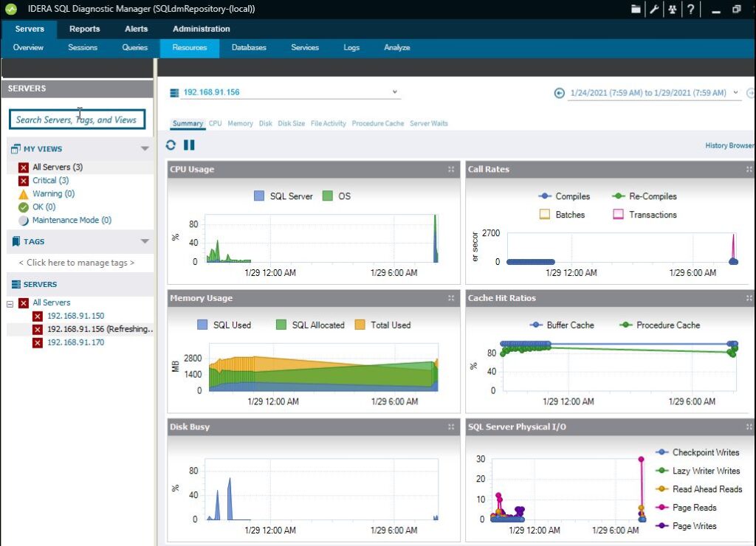
Task: Click the green OK checkmark icon
Action: coord(24,207)
